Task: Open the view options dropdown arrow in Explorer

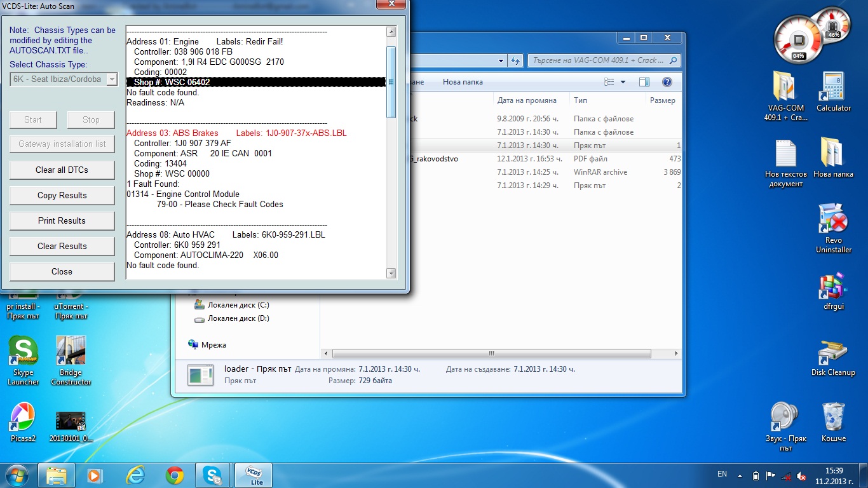Action: click(623, 82)
